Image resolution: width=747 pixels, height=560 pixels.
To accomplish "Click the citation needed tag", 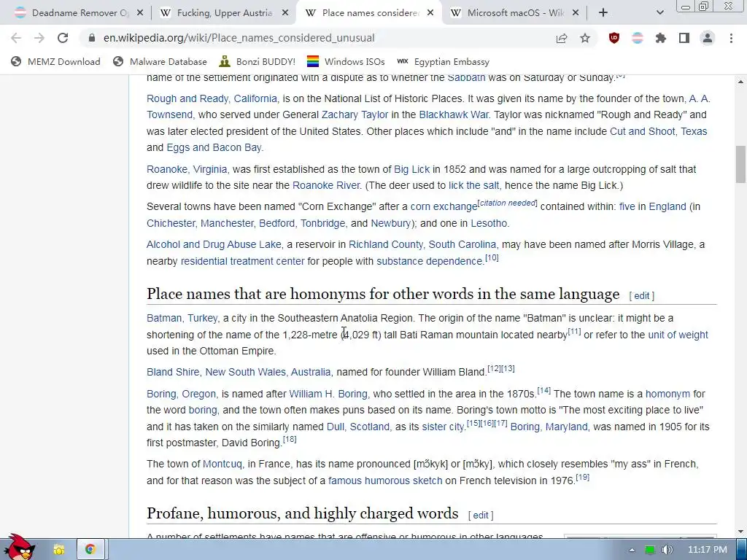I will [508, 203].
